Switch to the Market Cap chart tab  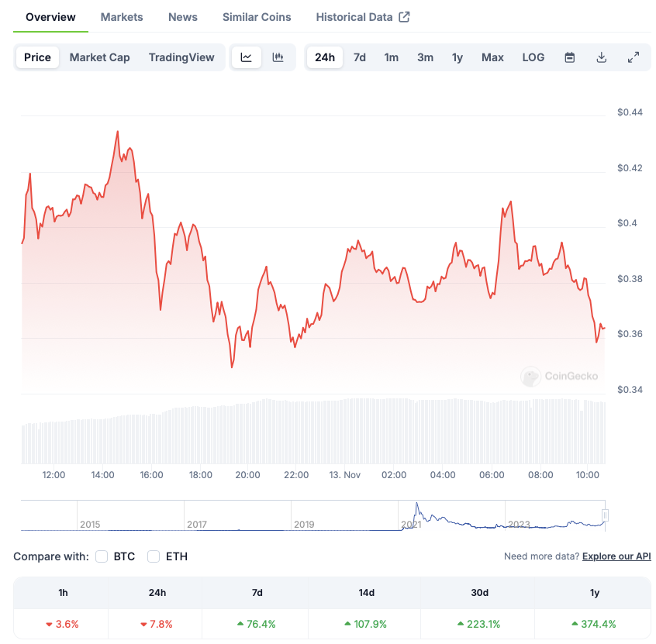coord(99,57)
